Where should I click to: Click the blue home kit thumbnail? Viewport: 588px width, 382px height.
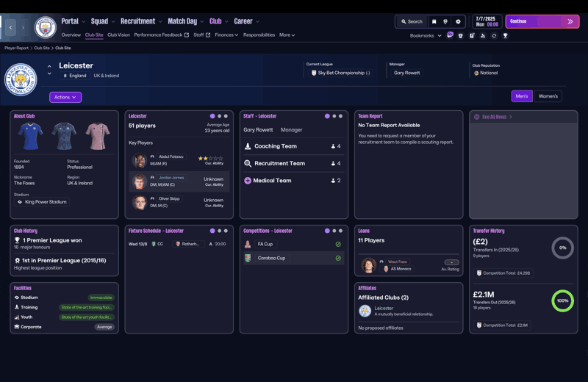(x=30, y=136)
